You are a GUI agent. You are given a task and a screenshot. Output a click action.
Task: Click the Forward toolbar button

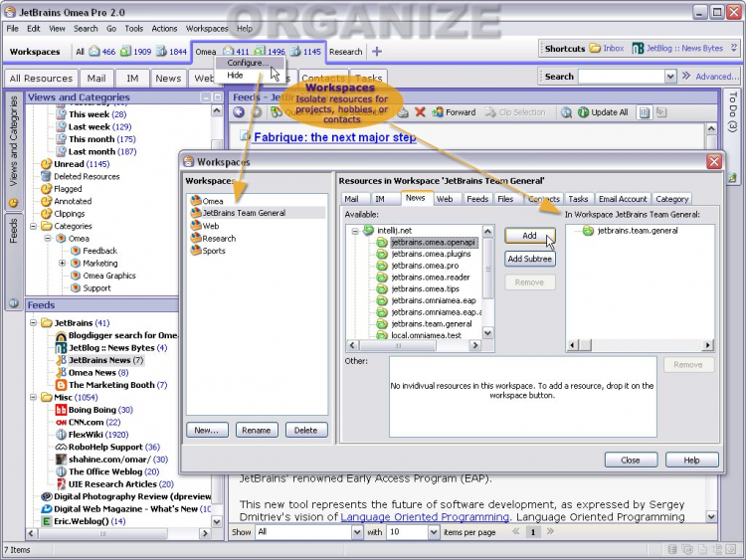pos(454,112)
